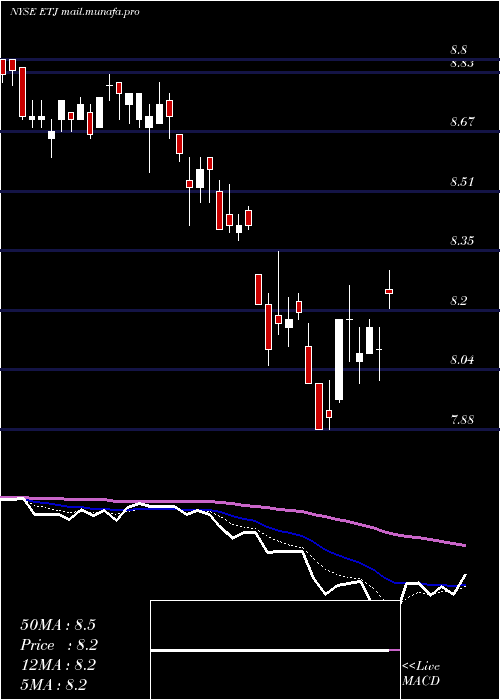The image size is (500, 700).
Task: Click the NYSE ETJ mail.munafa.pro chart title
Action: tap(75, 12)
